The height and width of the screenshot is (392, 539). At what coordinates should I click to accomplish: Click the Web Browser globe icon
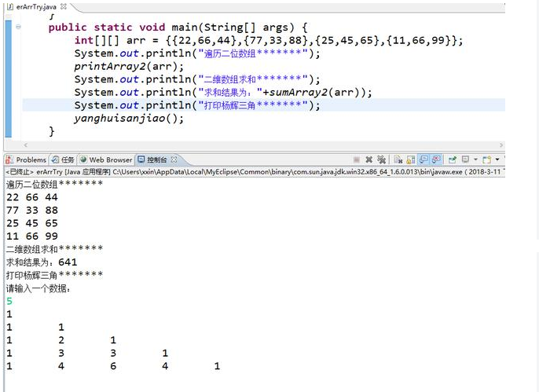tap(83, 159)
